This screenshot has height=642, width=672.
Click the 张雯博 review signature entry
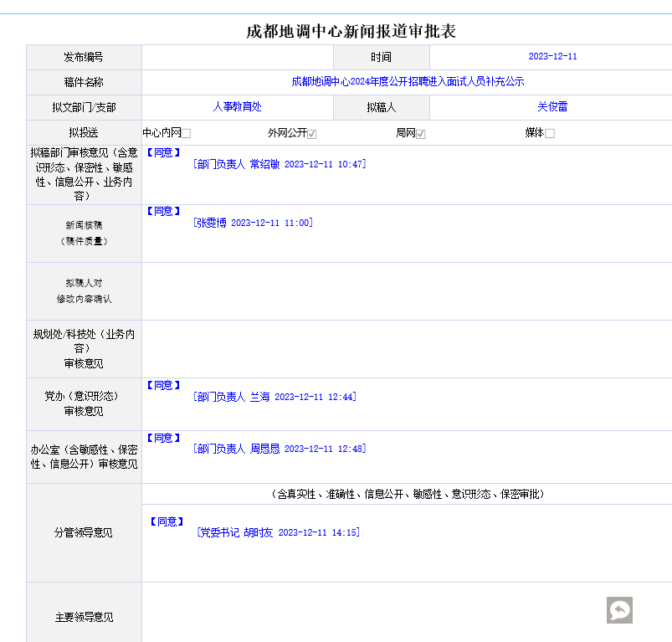[x=252, y=223]
